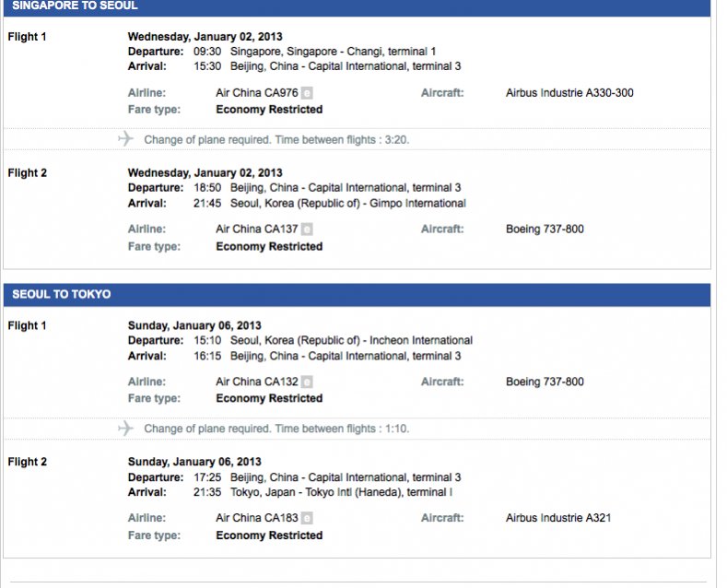Click Economy Restricted fare for CA183
This screenshot has width=727, height=588.
tap(269, 535)
